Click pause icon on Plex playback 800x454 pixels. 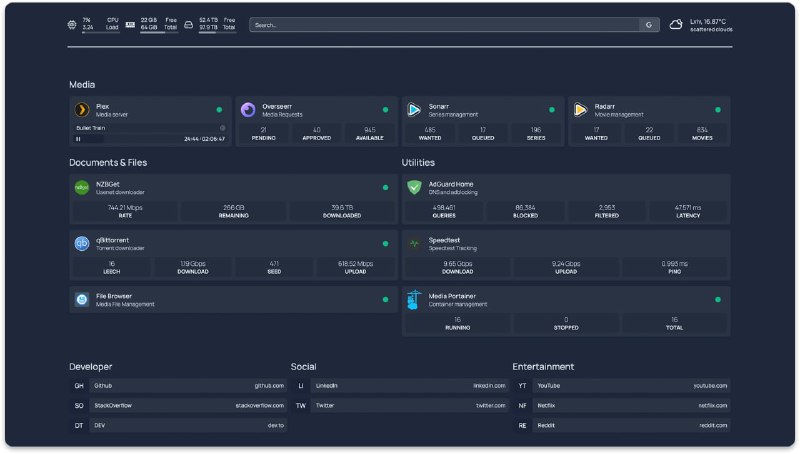[x=78, y=139]
